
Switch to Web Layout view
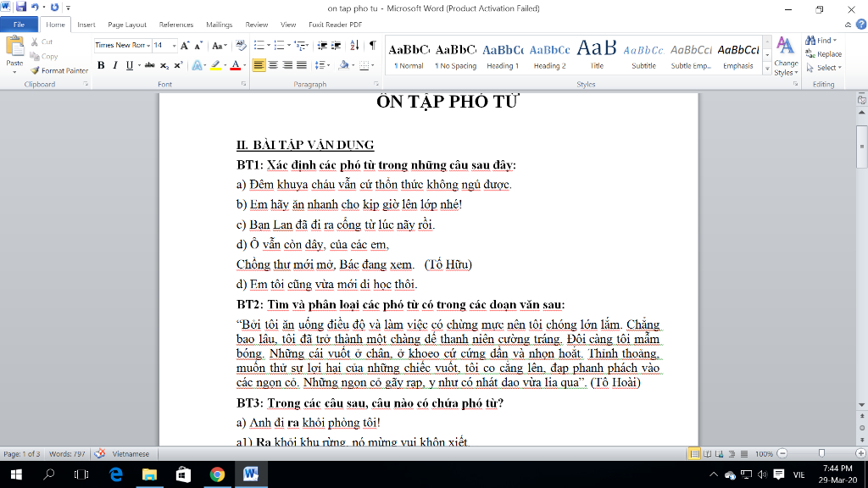719,454
